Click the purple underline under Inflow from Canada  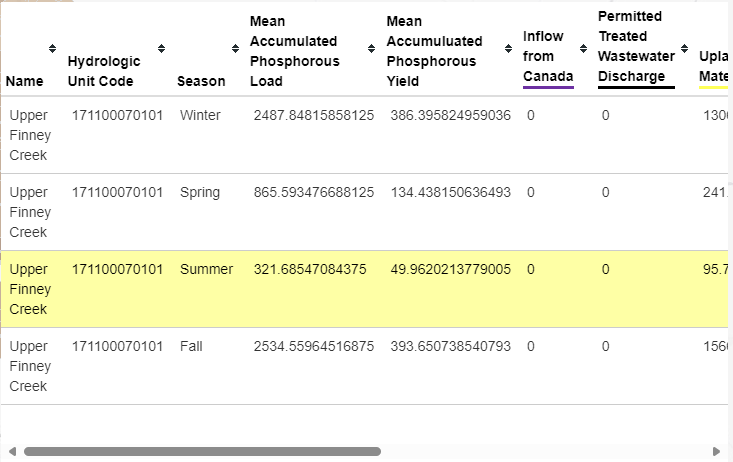548,88
